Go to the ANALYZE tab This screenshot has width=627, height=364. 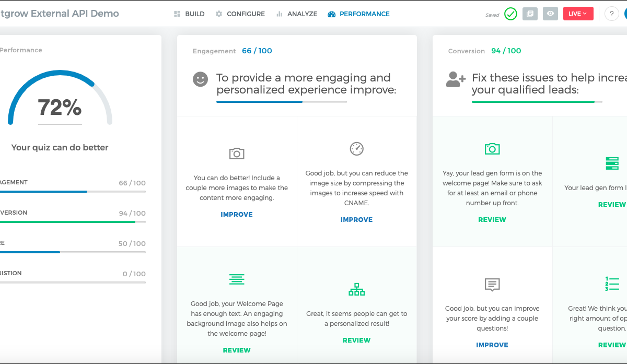[x=297, y=14]
